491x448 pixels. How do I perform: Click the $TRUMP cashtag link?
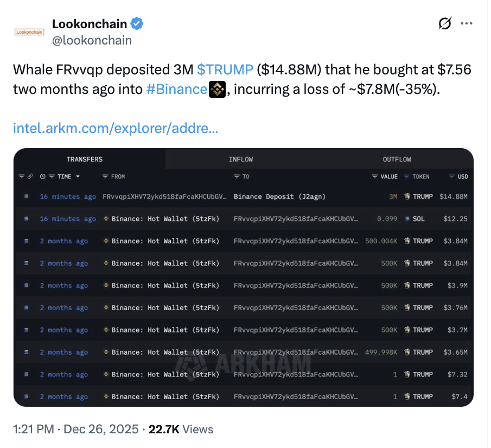(225, 70)
